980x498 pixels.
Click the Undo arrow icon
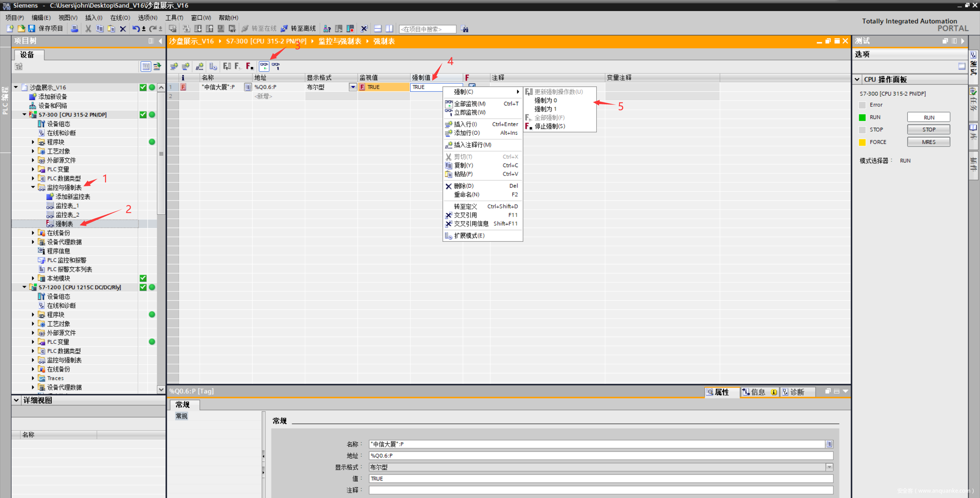136,29
